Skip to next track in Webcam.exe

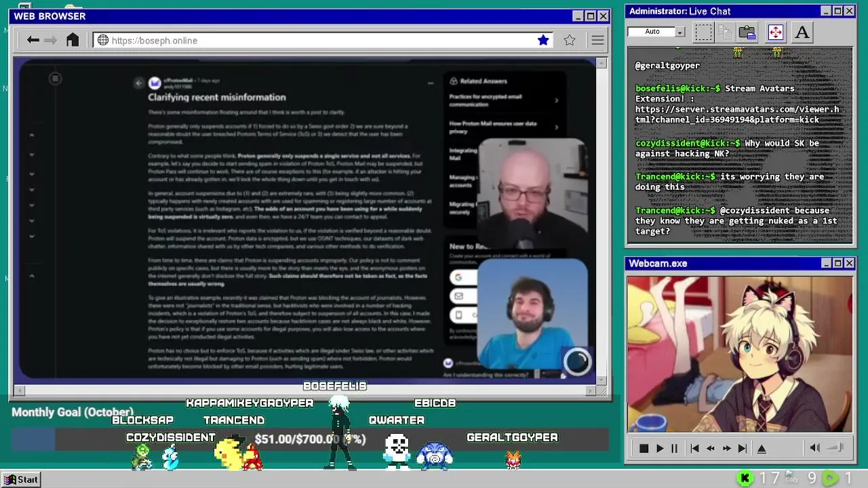click(x=743, y=448)
